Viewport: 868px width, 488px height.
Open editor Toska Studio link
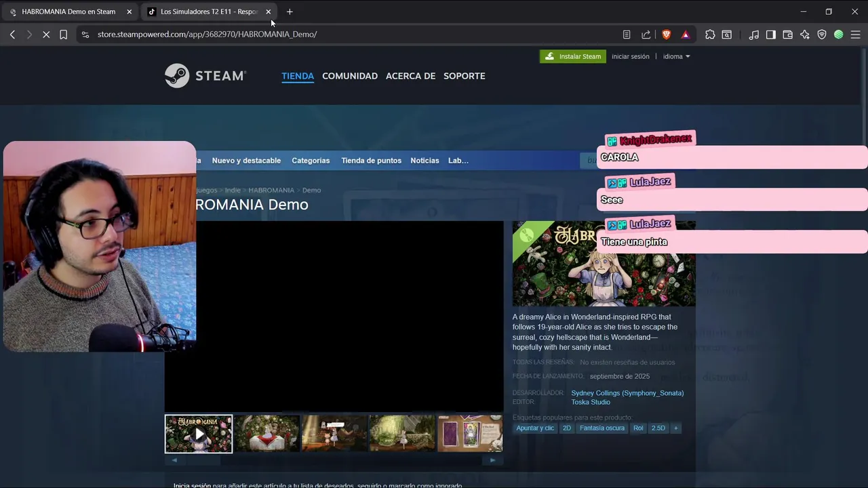[591, 402]
